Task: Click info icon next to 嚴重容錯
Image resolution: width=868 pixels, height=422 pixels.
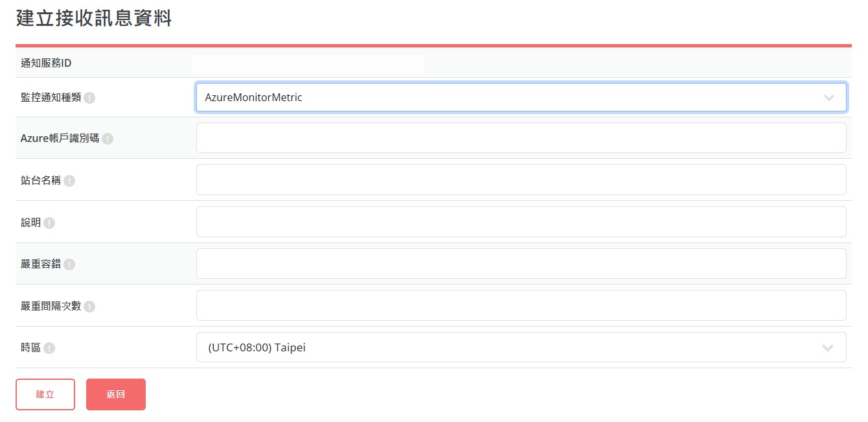Action: (69, 264)
